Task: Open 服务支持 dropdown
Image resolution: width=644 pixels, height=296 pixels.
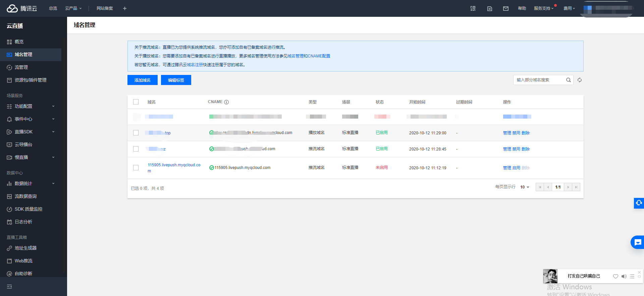Action: click(544, 8)
